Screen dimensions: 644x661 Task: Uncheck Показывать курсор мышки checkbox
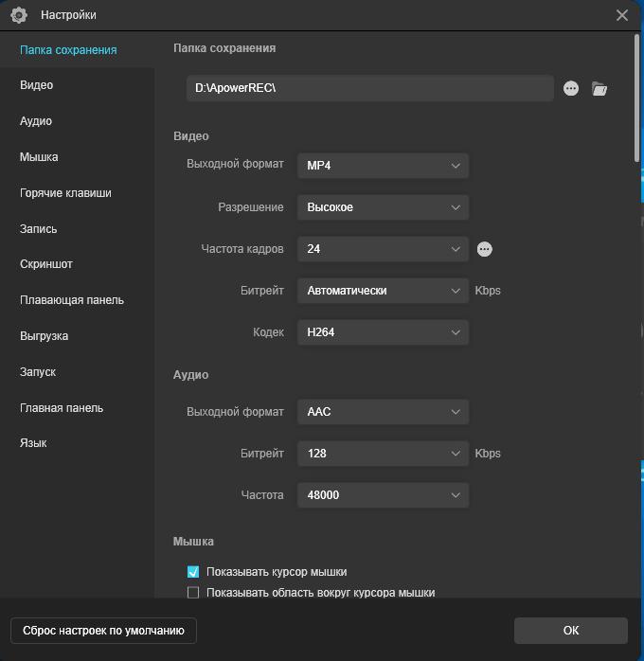(193, 572)
